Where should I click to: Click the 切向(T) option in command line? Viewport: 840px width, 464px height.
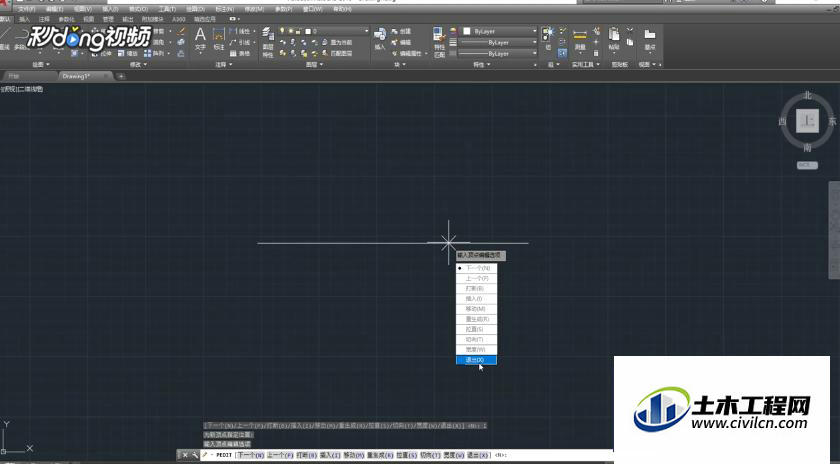tap(430, 455)
